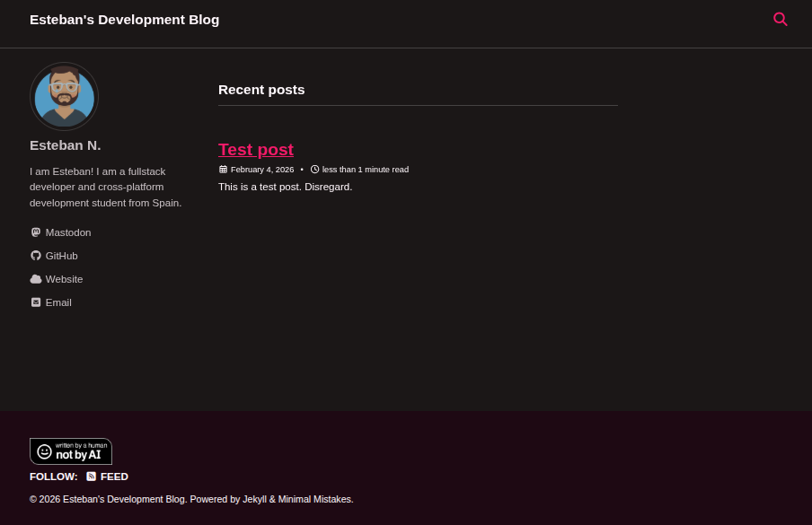Open the Minimal Mistakes footer link

coord(314,499)
